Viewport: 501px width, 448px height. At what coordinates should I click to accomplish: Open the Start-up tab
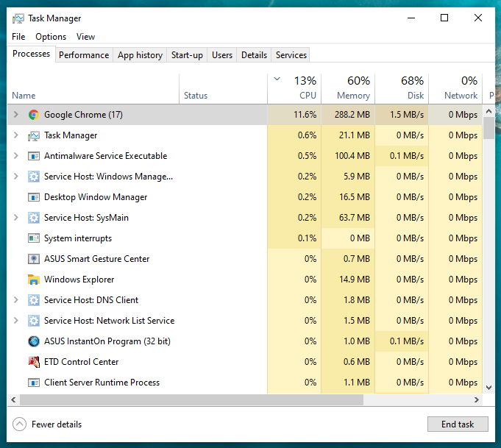click(x=187, y=55)
